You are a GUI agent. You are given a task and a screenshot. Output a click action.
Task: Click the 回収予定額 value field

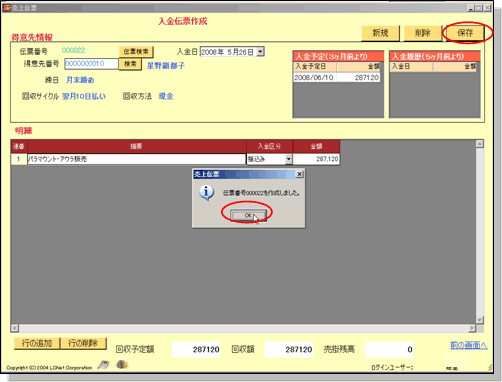pyautogui.click(x=196, y=349)
